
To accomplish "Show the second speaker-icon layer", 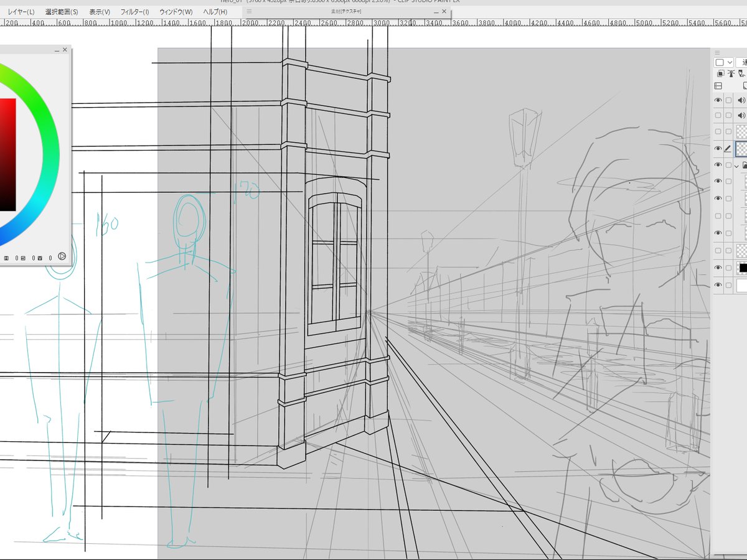I will coord(718,116).
